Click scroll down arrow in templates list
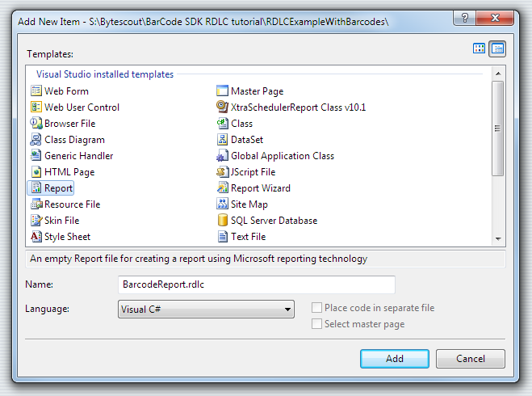 (498, 238)
